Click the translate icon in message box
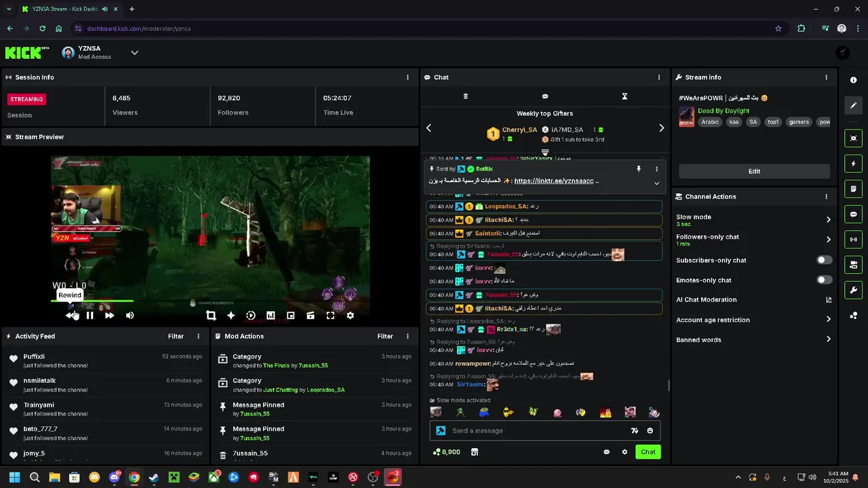 635,430
